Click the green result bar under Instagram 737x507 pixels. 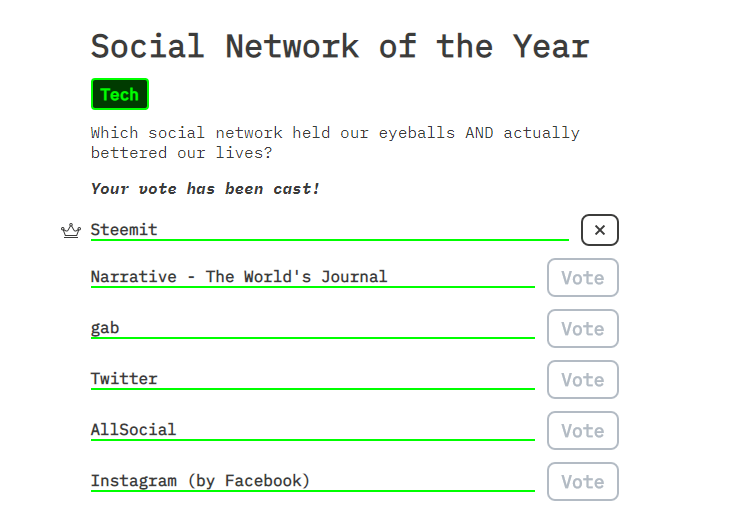coord(313,491)
